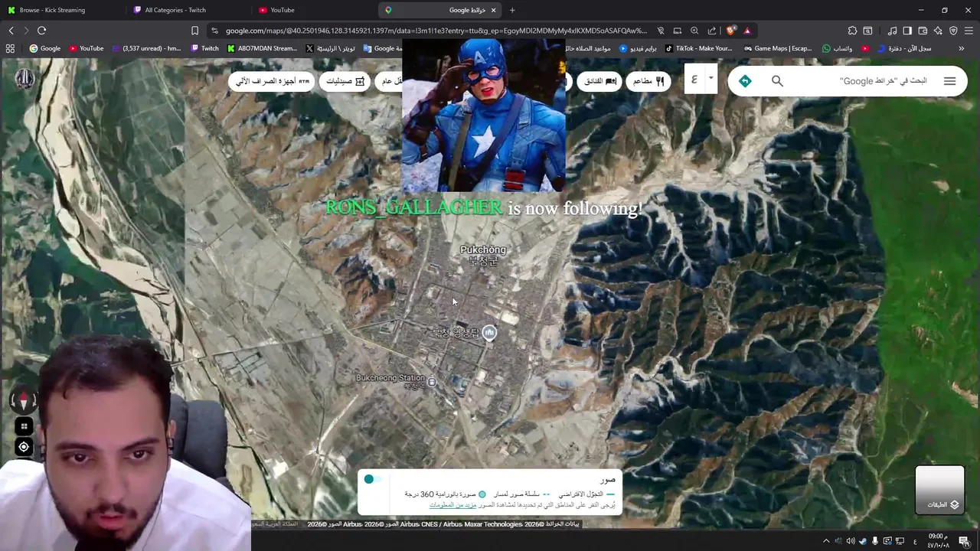Open the Google Maps hamburger menu
The image size is (980, 551).
coord(949,81)
